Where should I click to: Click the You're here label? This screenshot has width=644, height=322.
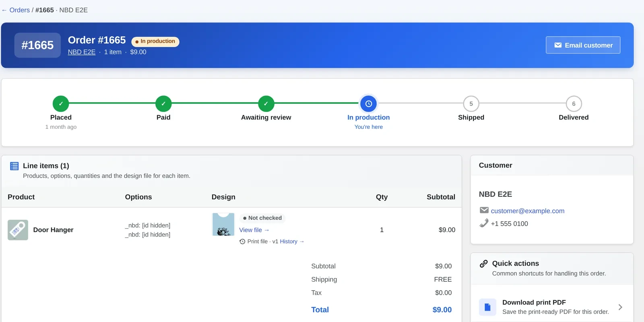(369, 127)
